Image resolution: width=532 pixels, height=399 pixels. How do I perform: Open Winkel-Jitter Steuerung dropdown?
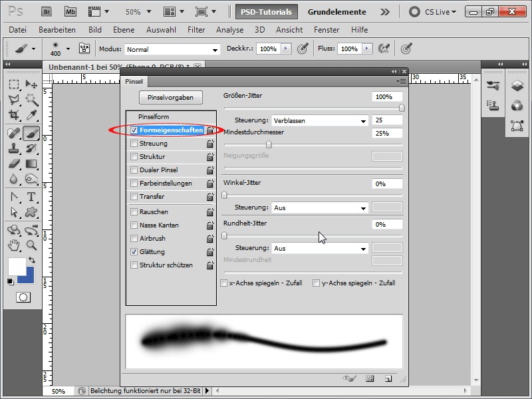320,207
